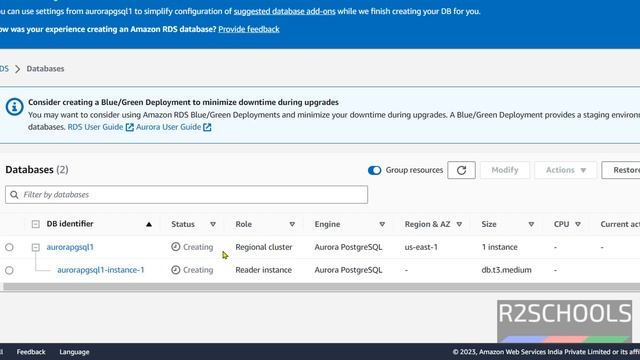Sort by Engine column arrow
The image size is (640, 360).
click(382, 224)
